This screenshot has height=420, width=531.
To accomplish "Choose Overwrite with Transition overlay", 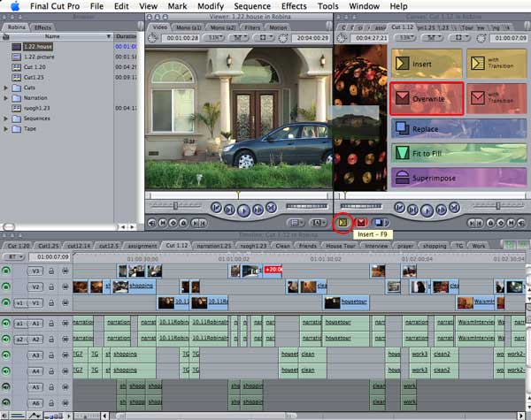I will click(496, 98).
